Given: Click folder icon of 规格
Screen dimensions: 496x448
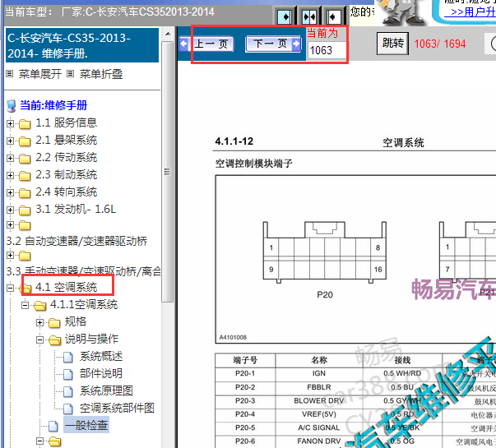Looking at the screenshot, I should (x=54, y=323).
